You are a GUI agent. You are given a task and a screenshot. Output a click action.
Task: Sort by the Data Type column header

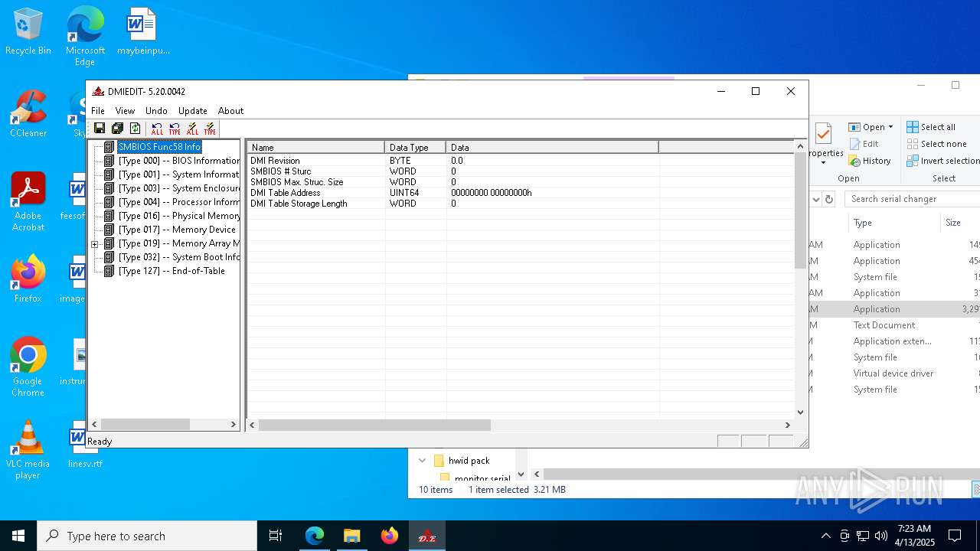pos(415,147)
